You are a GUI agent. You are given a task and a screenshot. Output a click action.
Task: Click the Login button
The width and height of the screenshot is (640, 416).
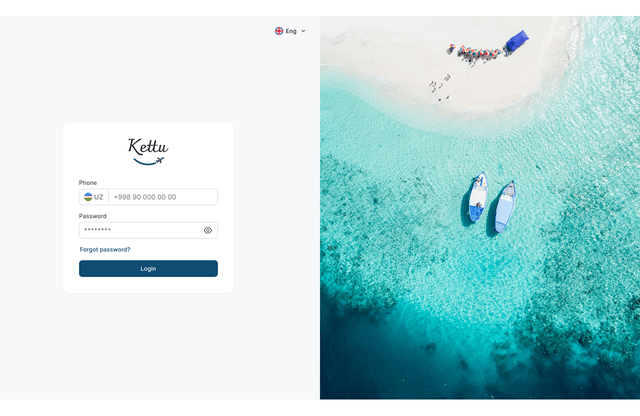point(148,269)
